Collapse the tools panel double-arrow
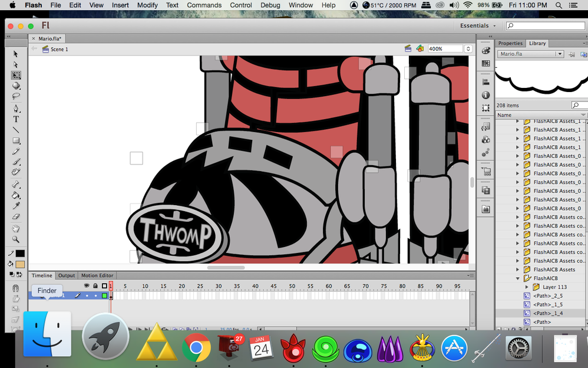 point(9,37)
